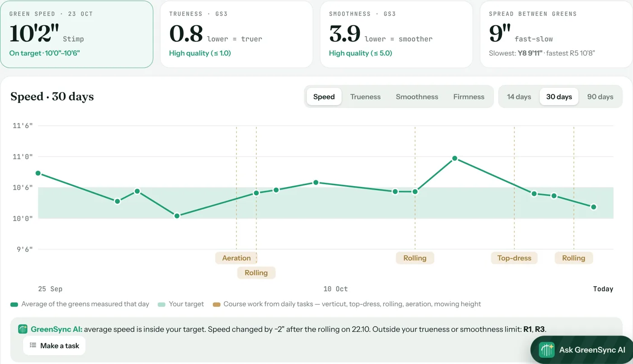Click the 0.8 trueness value
633x364 pixels.
[x=186, y=34]
